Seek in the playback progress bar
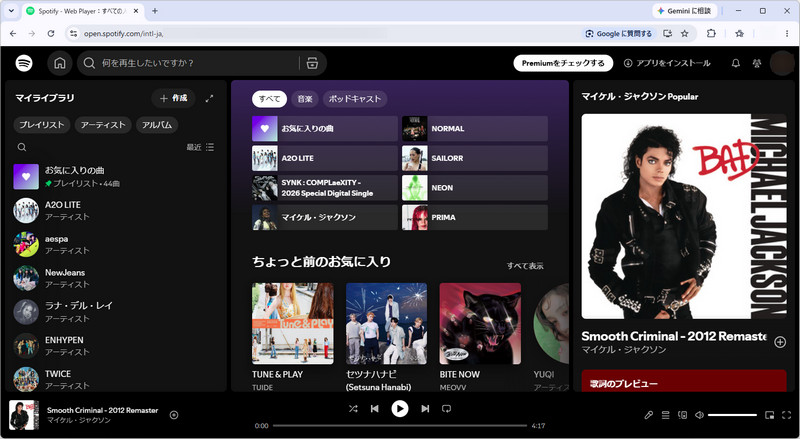 tap(399, 425)
